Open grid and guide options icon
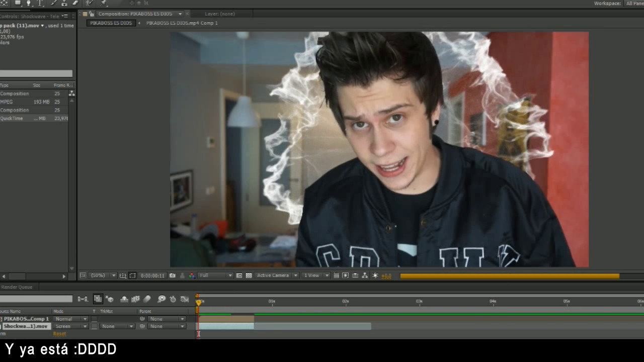The height and width of the screenshot is (362, 644). pos(123,276)
